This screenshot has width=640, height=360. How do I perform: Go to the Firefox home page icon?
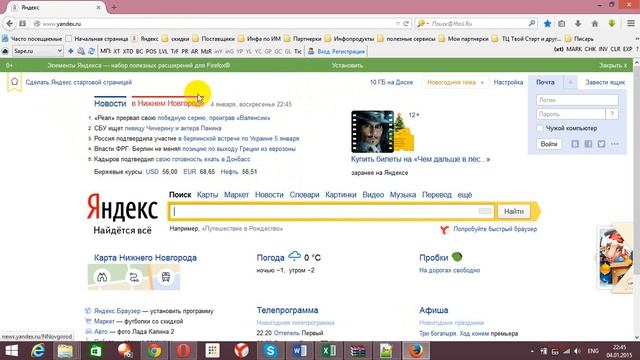(595, 24)
